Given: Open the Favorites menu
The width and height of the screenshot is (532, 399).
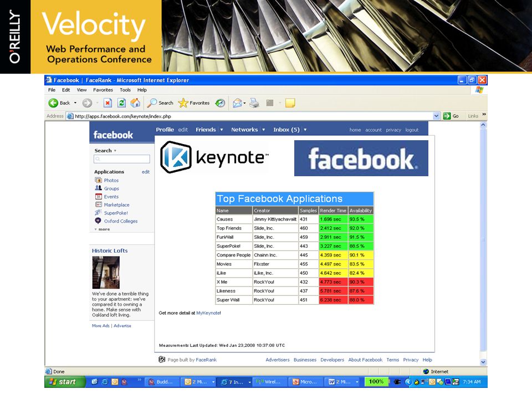Looking at the screenshot, I should tap(103, 90).
